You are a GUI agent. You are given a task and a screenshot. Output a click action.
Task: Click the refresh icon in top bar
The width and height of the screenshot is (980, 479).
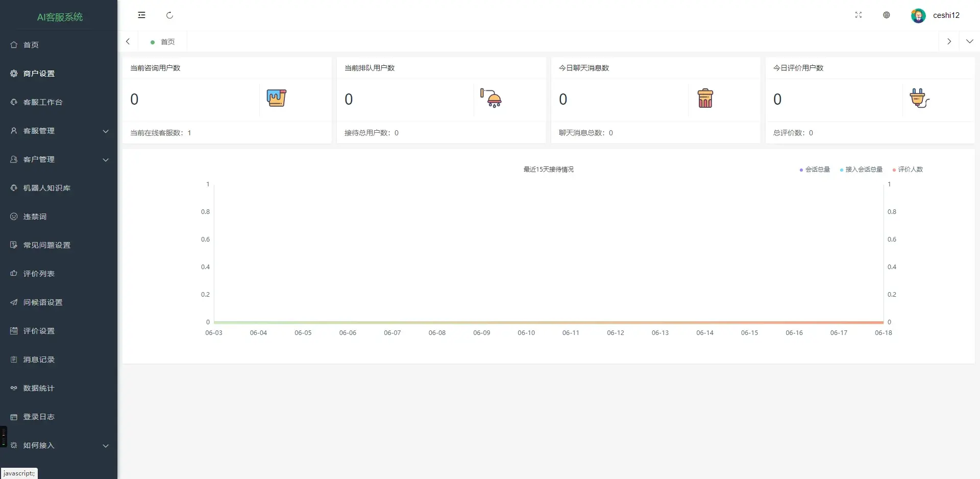click(169, 15)
